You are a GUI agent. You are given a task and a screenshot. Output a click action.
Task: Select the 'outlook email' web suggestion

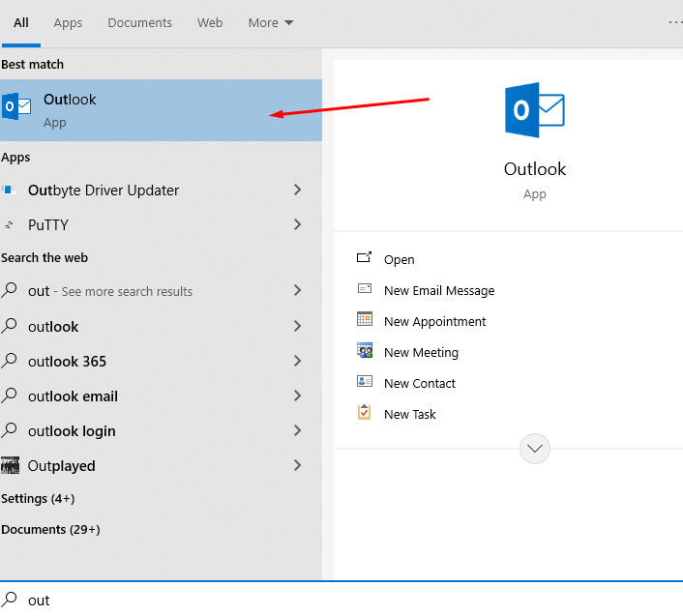(x=161, y=396)
